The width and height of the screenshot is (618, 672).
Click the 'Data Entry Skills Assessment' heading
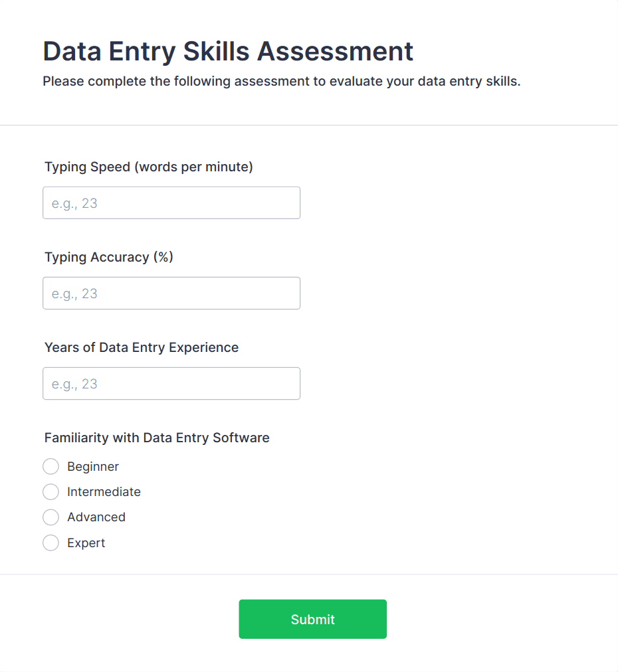click(x=228, y=51)
